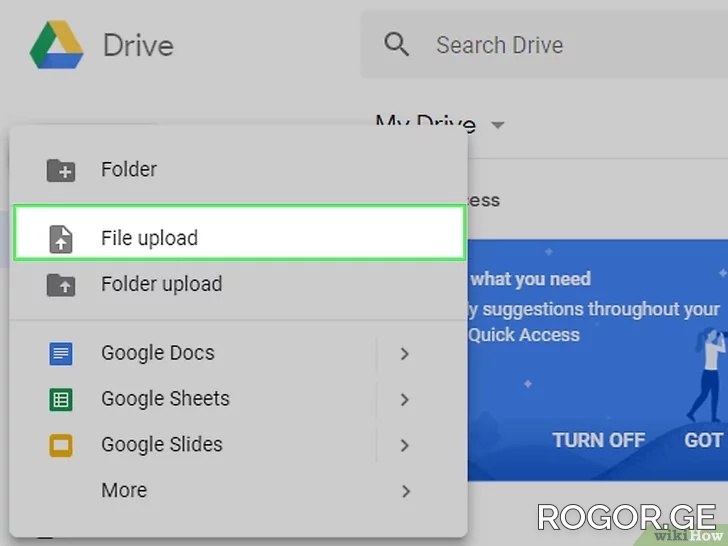Focus the Search Drive input field
Image resolution: width=728 pixels, height=546 pixels.
pyautogui.click(x=544, y=45)
